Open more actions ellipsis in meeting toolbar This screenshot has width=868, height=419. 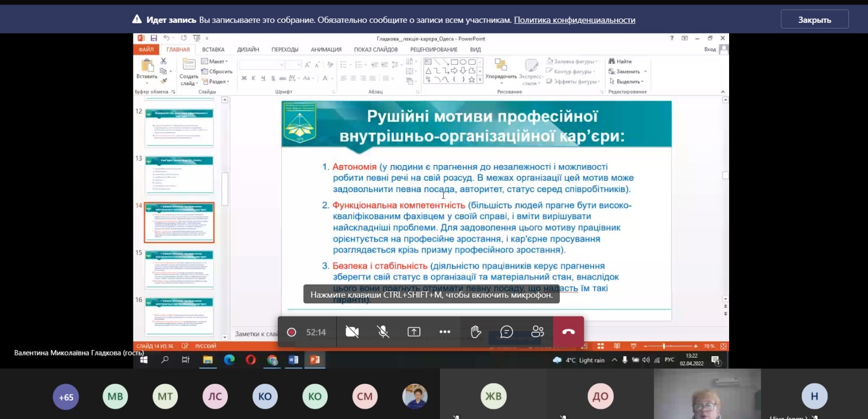[x=445, y=332]
